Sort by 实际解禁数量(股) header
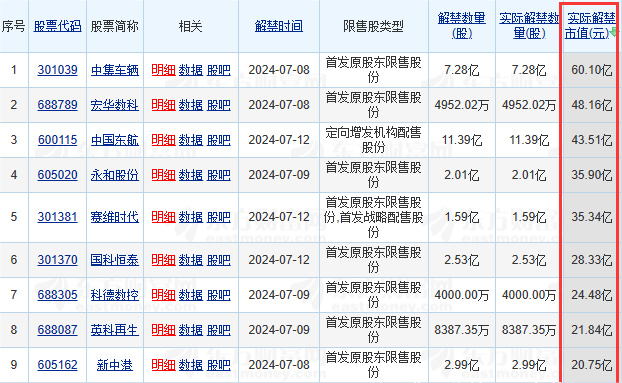Image resolution: width=622 pixels, height=383 pixels. (529, 25)
